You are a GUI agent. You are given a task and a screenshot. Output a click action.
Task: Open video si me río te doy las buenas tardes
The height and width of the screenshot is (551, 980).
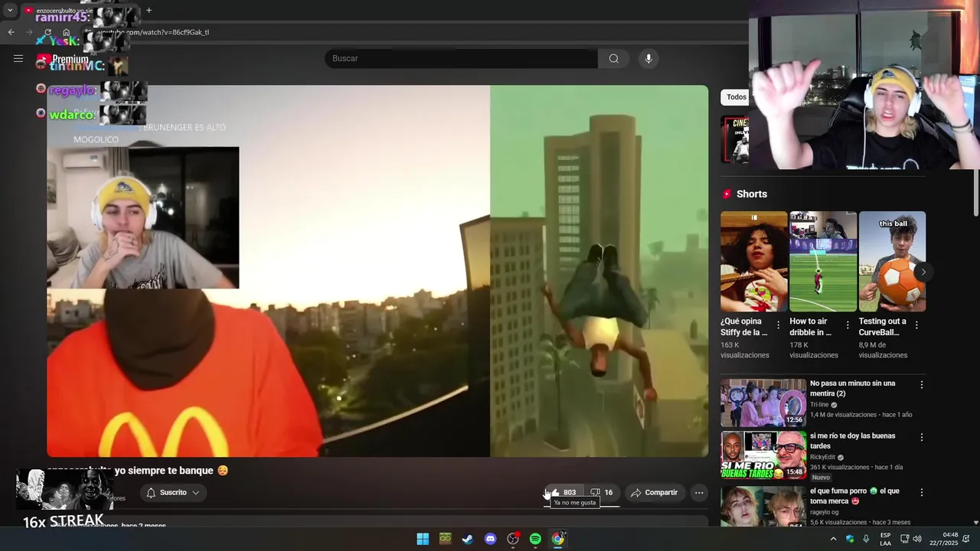click(x=852, y=441)
